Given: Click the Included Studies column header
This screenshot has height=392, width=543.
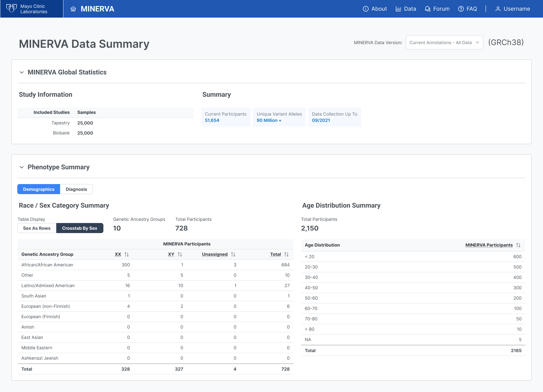Looking at the screenshot, I should 52,112.
